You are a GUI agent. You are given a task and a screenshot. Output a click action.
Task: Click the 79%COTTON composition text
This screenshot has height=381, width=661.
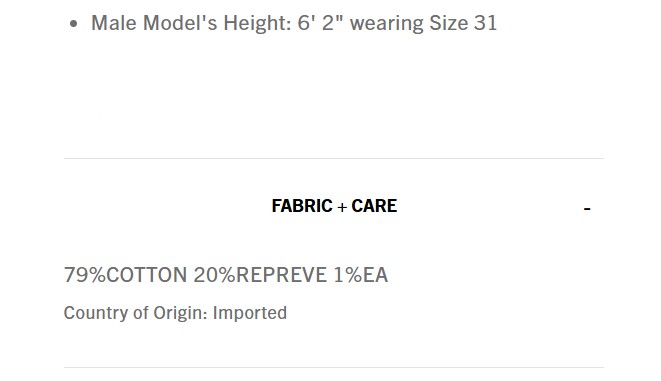pos(125,275)
